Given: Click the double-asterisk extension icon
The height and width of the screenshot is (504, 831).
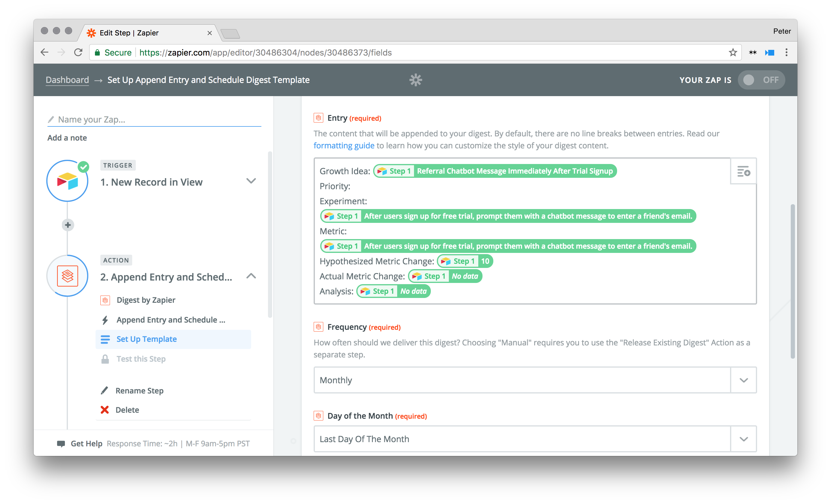Looking at the screenshot, I should click(752, 52).
